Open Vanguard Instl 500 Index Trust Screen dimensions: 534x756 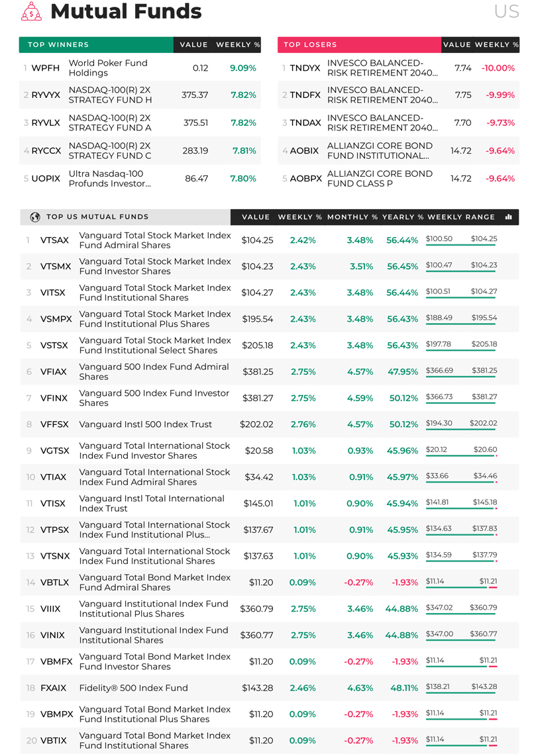(x=145, y=424)
